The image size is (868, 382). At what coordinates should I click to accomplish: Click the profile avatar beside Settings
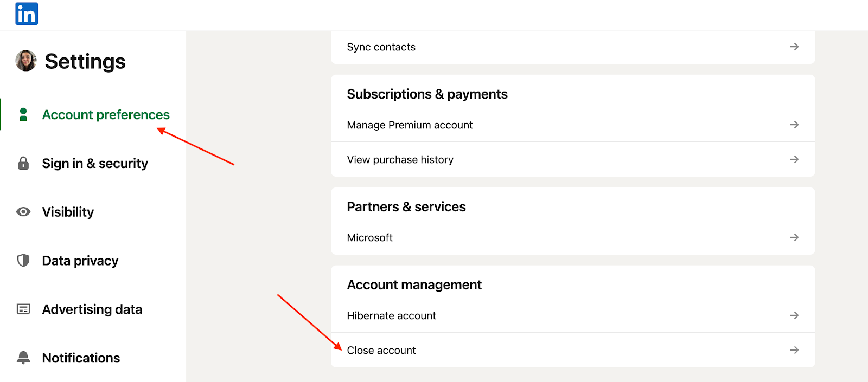click(26, 61)
